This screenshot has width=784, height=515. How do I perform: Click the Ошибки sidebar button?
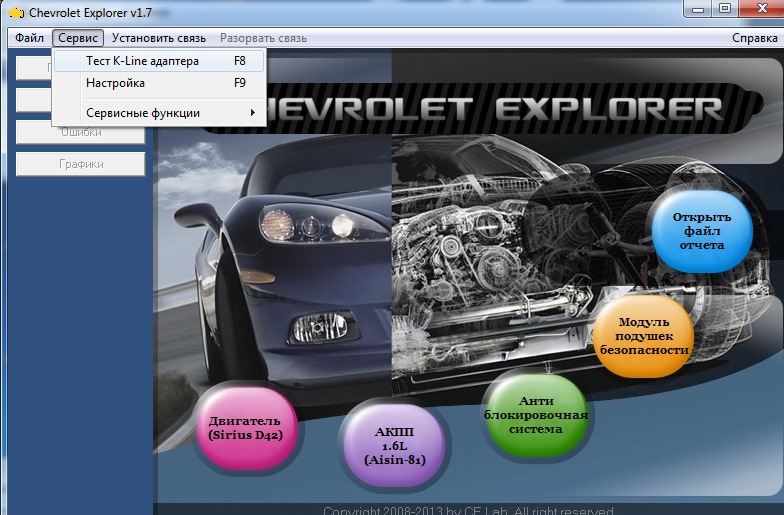[81, 132]
